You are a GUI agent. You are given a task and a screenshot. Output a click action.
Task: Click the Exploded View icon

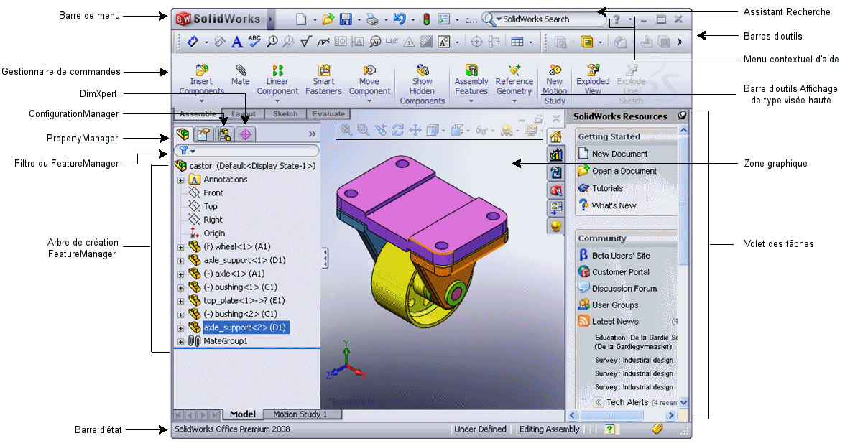coord(593,70)
